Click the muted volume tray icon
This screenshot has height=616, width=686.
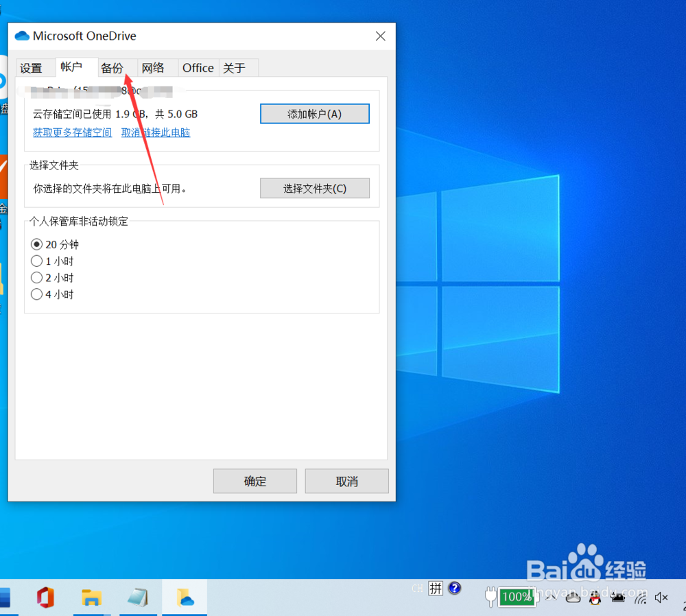pos(661,597)
